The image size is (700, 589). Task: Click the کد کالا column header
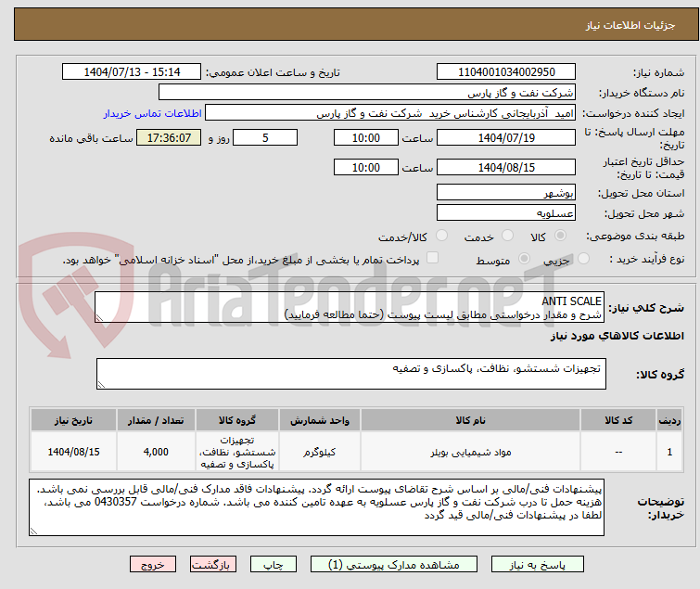(618, 420)
